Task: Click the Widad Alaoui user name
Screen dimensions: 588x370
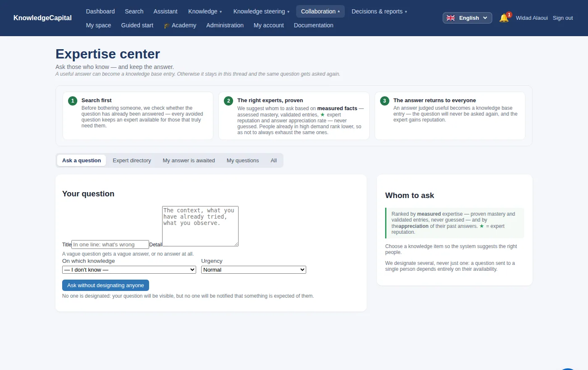Action: (532, 18)
